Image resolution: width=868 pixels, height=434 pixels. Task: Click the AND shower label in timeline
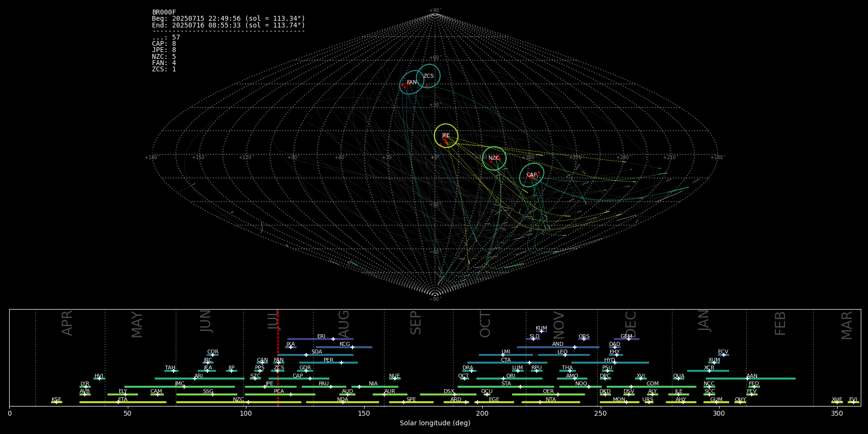[x=558, y=344]
